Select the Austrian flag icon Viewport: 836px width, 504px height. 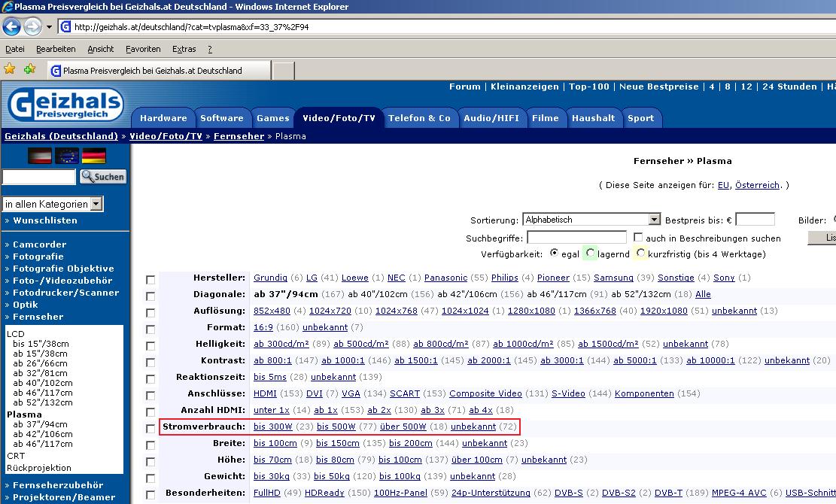coord(39,156)
